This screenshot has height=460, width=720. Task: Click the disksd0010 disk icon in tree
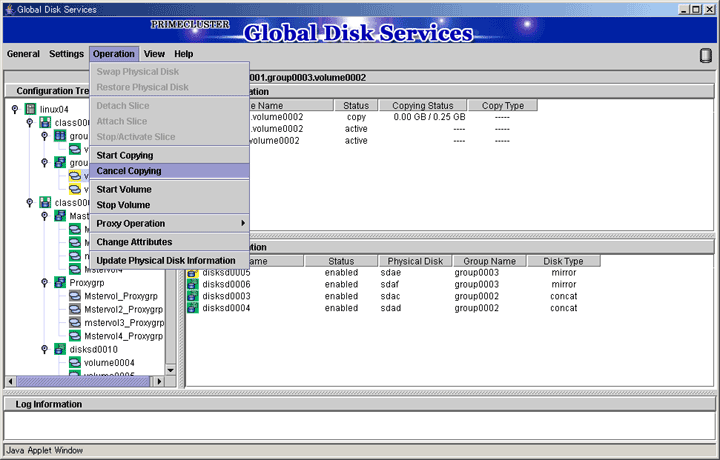click(x=60, y=349)
